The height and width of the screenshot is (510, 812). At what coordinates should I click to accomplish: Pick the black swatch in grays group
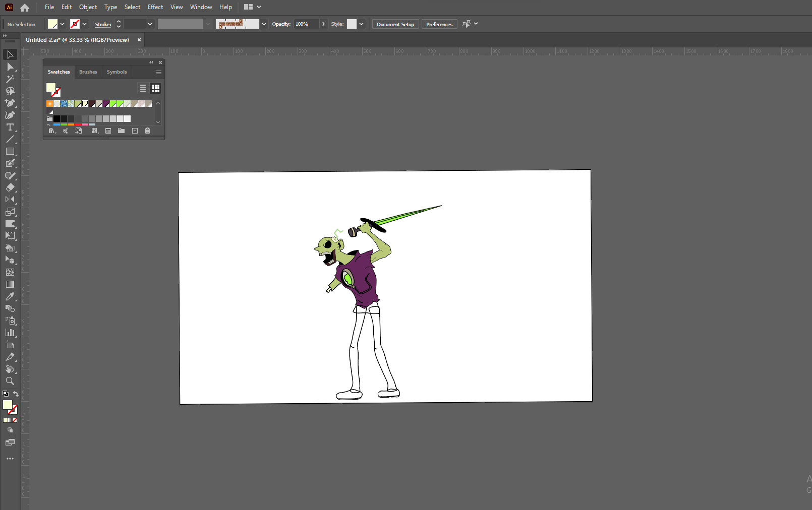tap(56, 119)
